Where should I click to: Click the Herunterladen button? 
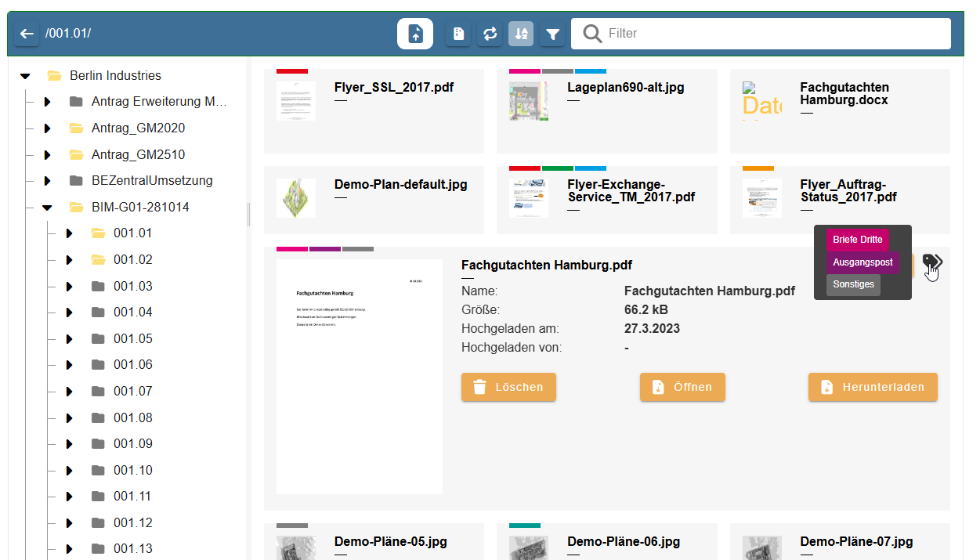coord(873,387)
